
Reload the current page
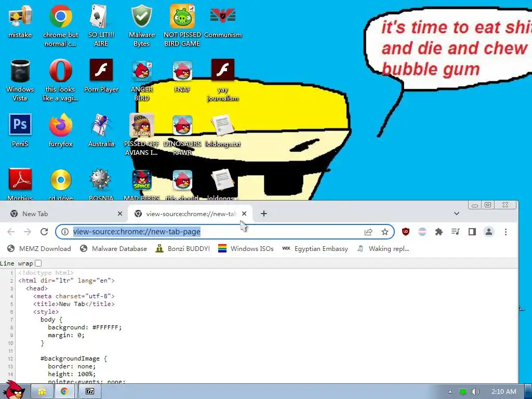coord(44,232)
